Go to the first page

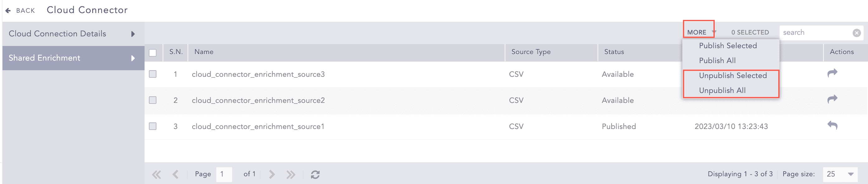(156, 174)
